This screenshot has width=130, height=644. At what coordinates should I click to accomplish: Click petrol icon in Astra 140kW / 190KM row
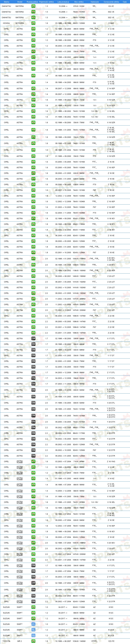33,276
